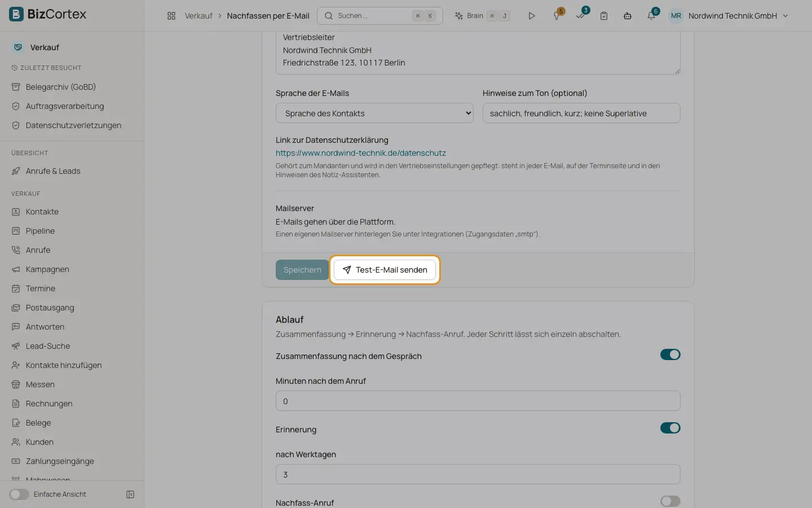Click the Kampagnen megaphone icon
The height and width of the screenshot is (508, 812).
click(16, 269)
